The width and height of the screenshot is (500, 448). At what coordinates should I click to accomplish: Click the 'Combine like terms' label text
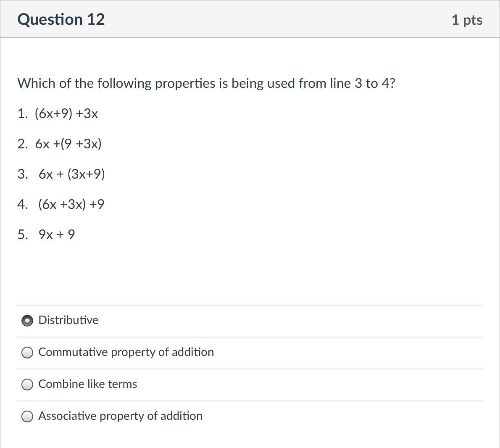[88, 384]
